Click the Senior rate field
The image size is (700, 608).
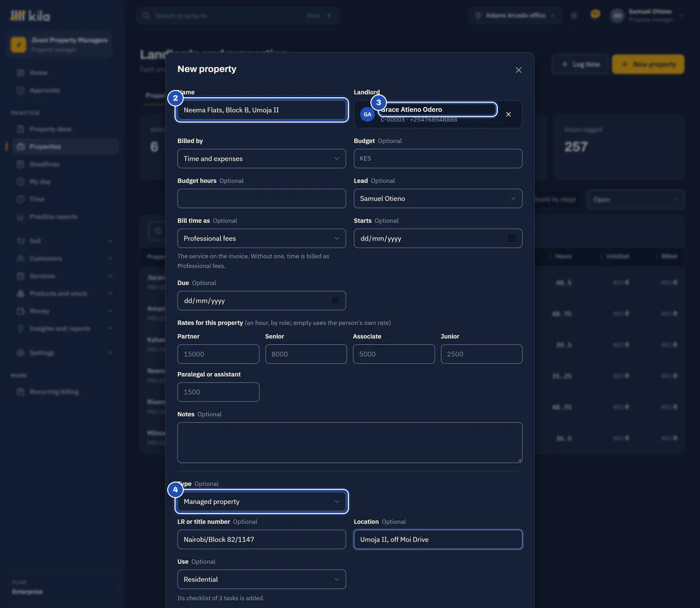306,354
